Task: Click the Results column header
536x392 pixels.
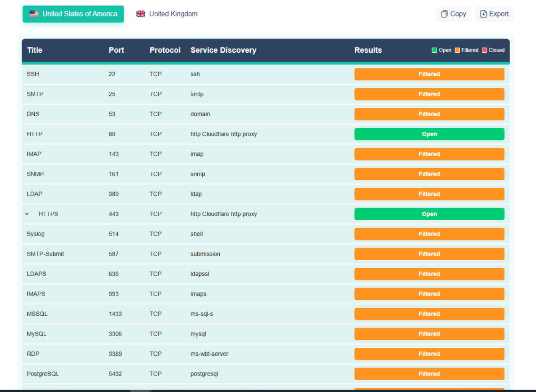Action: pos(368,50)
